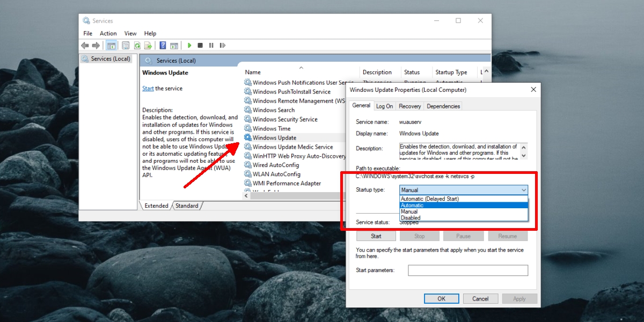Open the Help menu

(x=150, y=33)
